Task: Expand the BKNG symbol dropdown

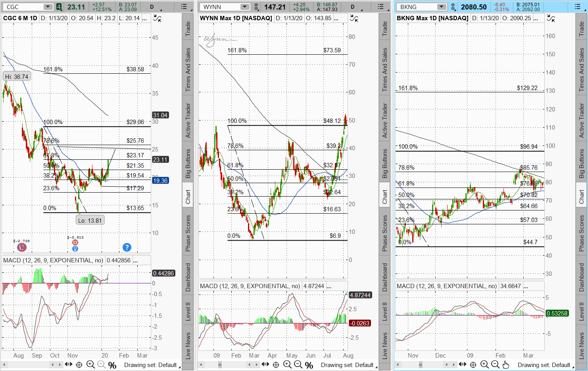Action: 441,7
